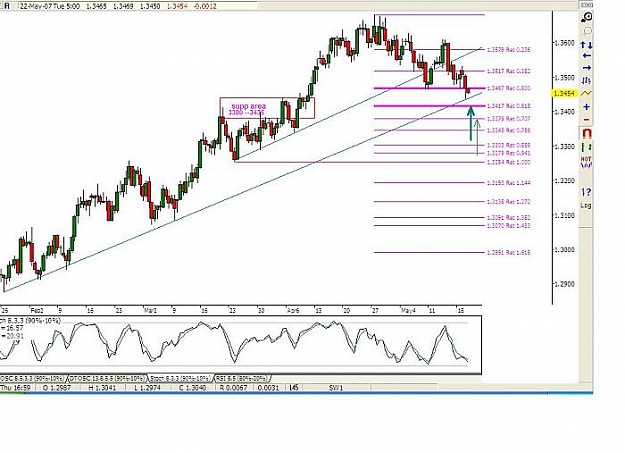This screenshot has height=453, width=625.
Task: Click the speech bubble comment icon
Action: pos(587,31)
